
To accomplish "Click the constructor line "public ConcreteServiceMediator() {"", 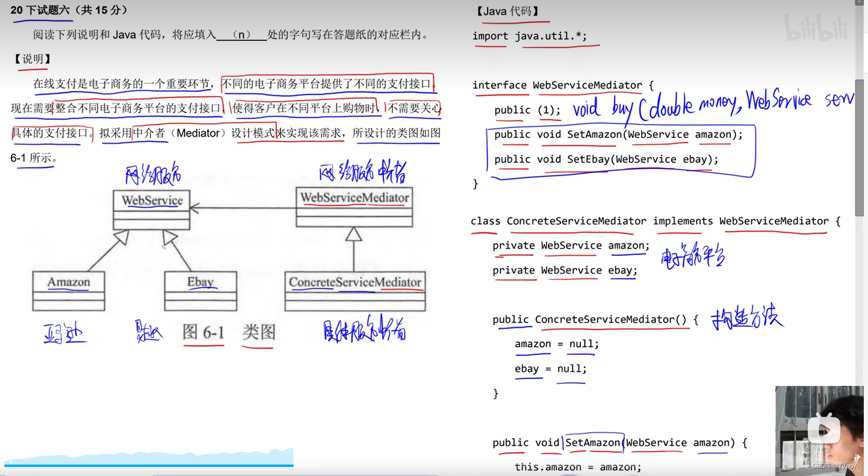I will click(595, 320).
